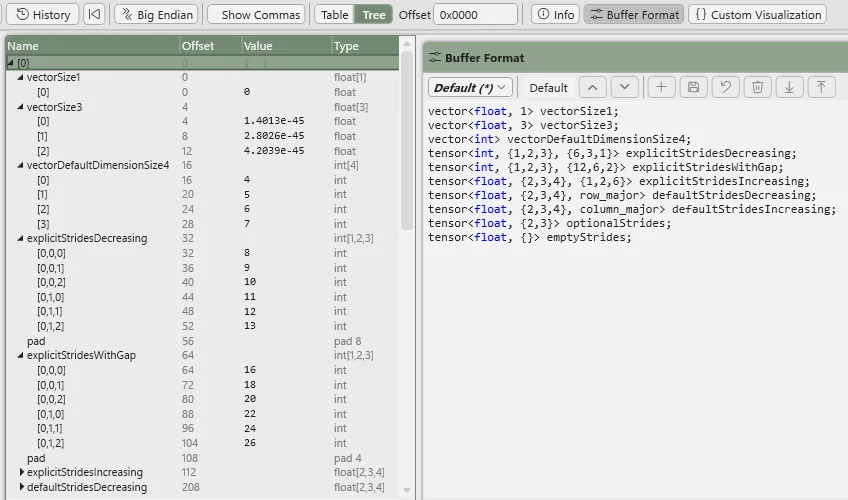Toggle the Buffer Format panel button

(x=634, y=15)
